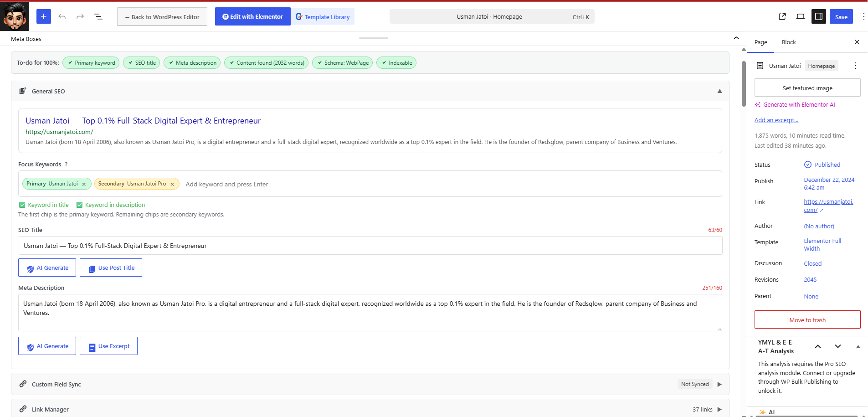This screenshot has height=417, width=868.
Task: Click the undo arrow icon
Action: 62,17
